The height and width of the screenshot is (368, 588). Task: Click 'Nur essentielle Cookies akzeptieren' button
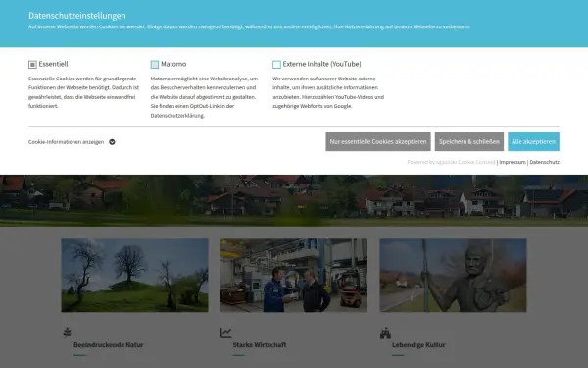[378, 142]
